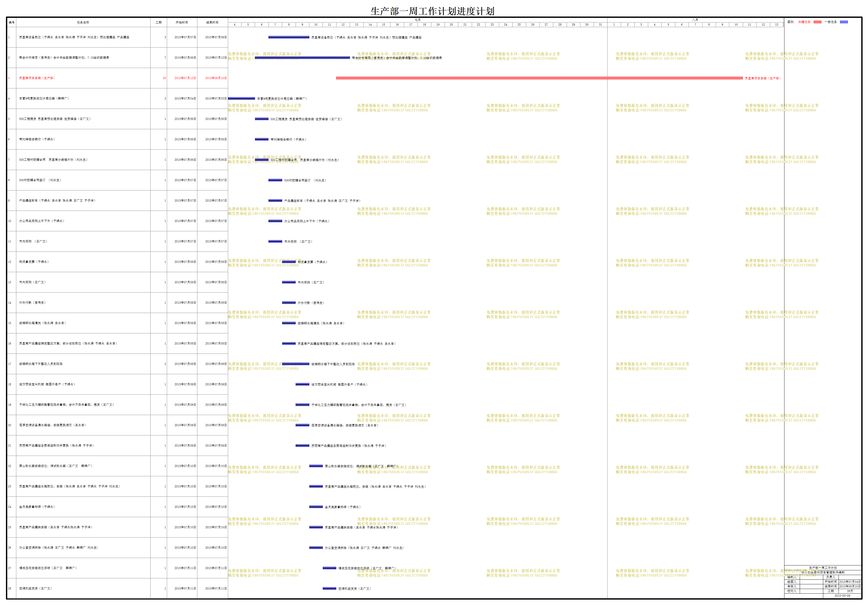Click the 2015-05-09 date in title block
Image resolution: width=868 pixels, height=605 pixels.
[842, 595]
